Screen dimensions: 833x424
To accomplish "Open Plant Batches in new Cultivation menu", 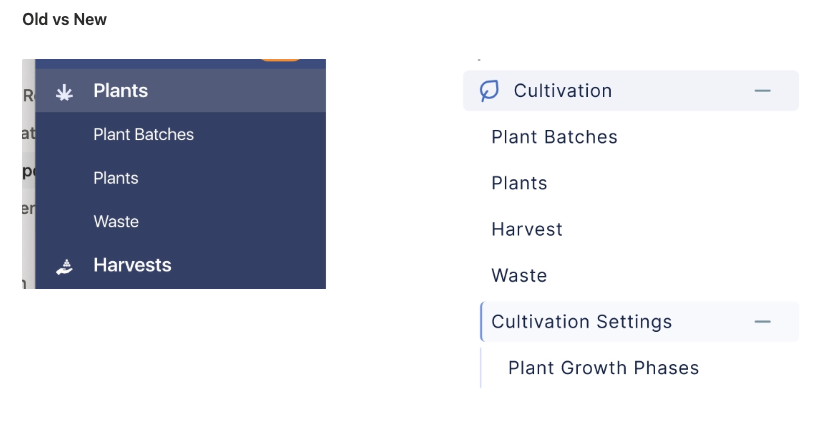I will point(554,137).
